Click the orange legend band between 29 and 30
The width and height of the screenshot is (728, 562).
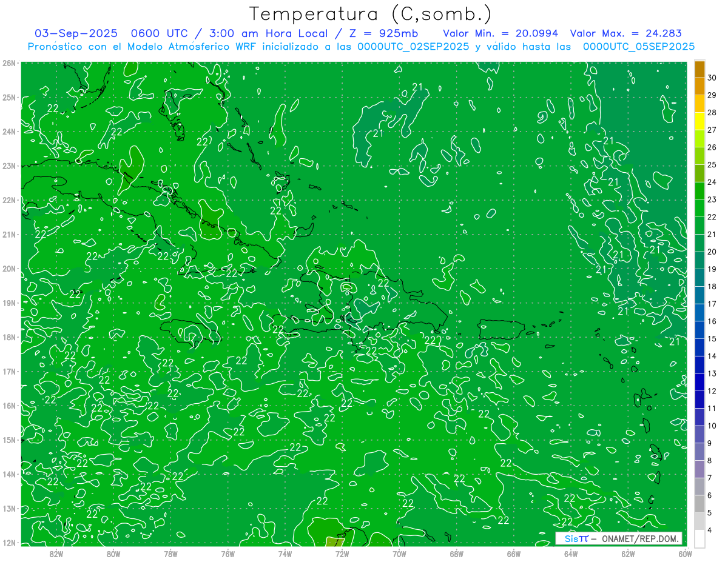[700, 87]
